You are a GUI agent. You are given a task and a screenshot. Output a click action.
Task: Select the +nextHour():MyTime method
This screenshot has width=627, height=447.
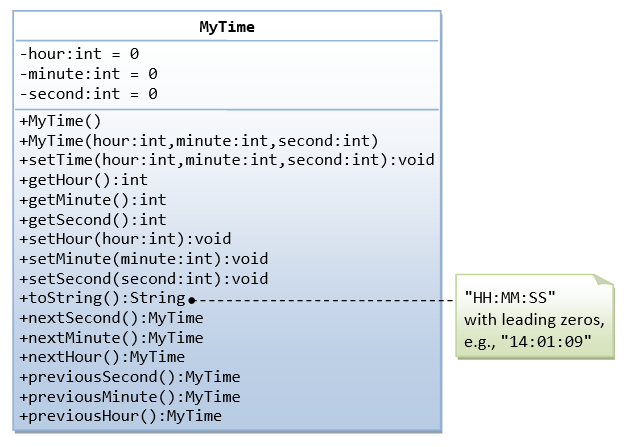pyautogui.click(x=102, y=357)
